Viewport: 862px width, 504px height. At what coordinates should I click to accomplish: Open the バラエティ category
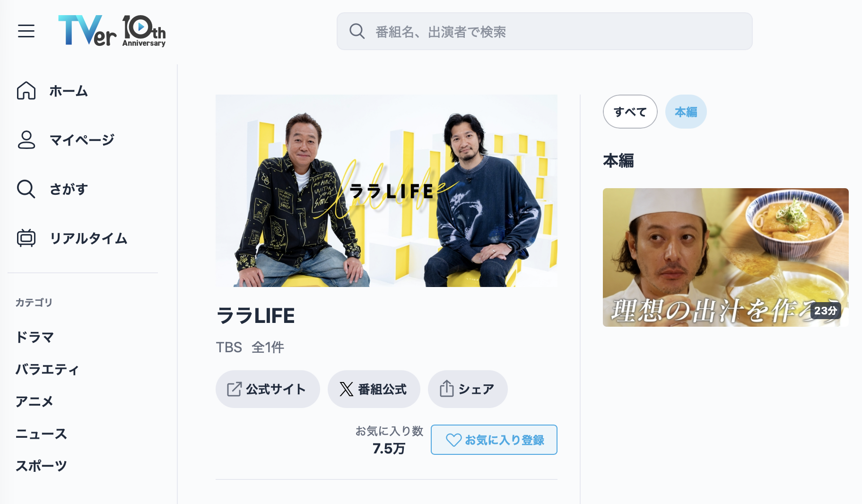(x=47, y=369)
